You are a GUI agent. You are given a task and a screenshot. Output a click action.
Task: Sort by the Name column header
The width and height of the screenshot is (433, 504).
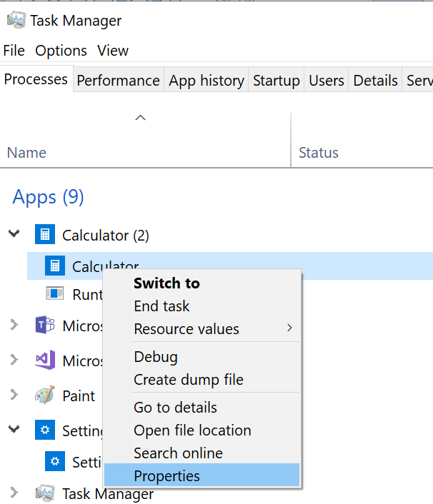pos(26,152)
